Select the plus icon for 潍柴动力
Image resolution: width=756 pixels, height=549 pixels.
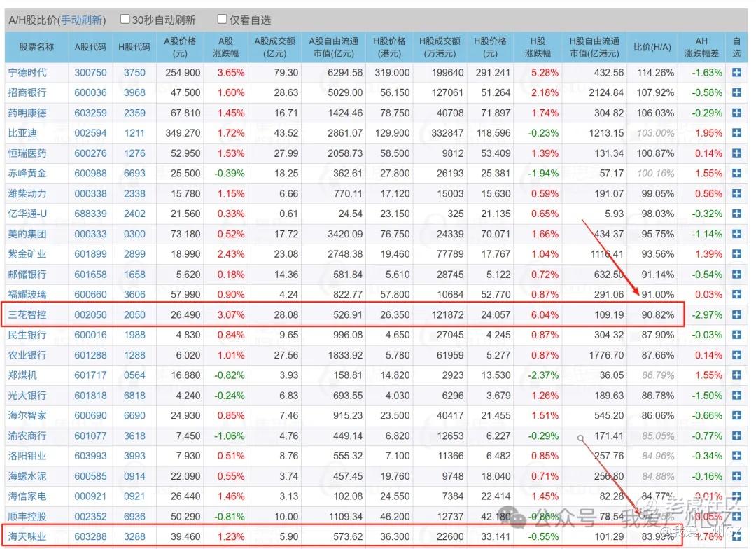pos(736,193)
